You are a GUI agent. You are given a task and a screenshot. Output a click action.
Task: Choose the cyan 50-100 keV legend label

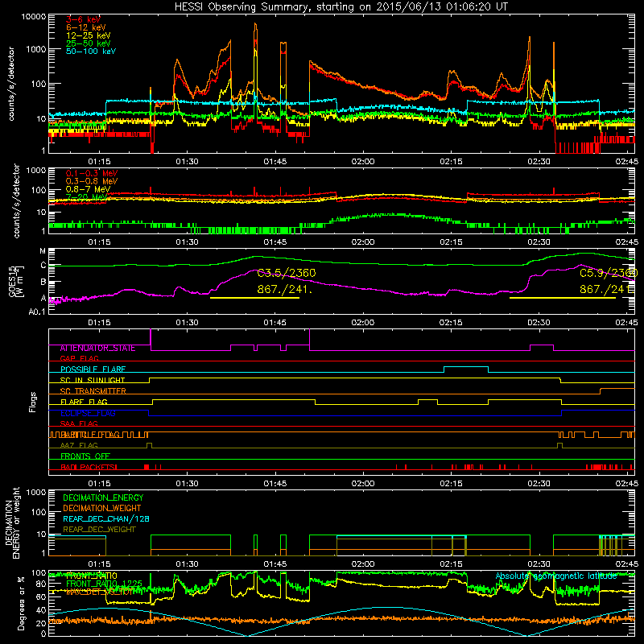(x=91, y=52)
